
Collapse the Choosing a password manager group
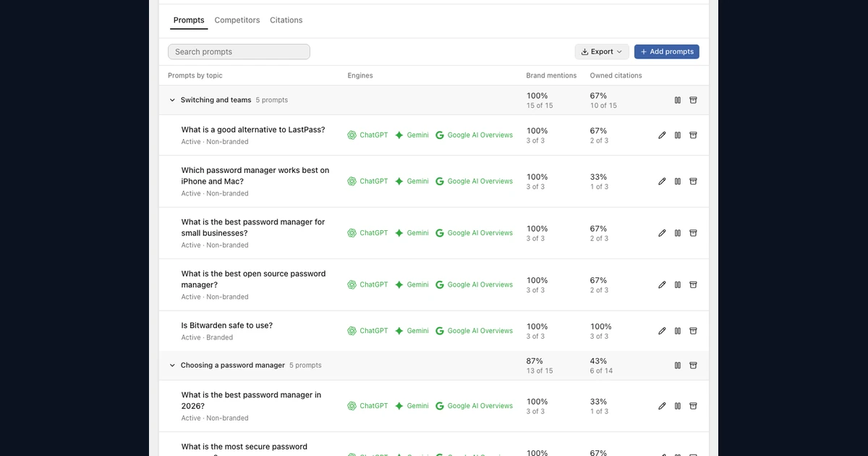click(172, 366)
